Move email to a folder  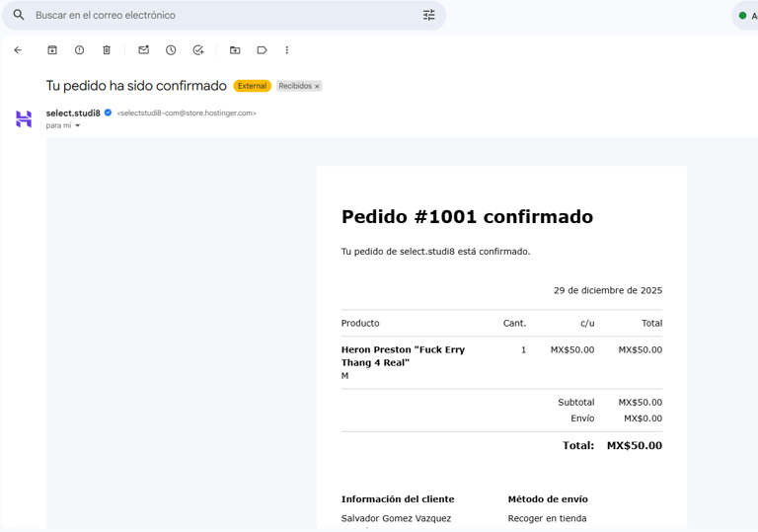coord(235,49)
